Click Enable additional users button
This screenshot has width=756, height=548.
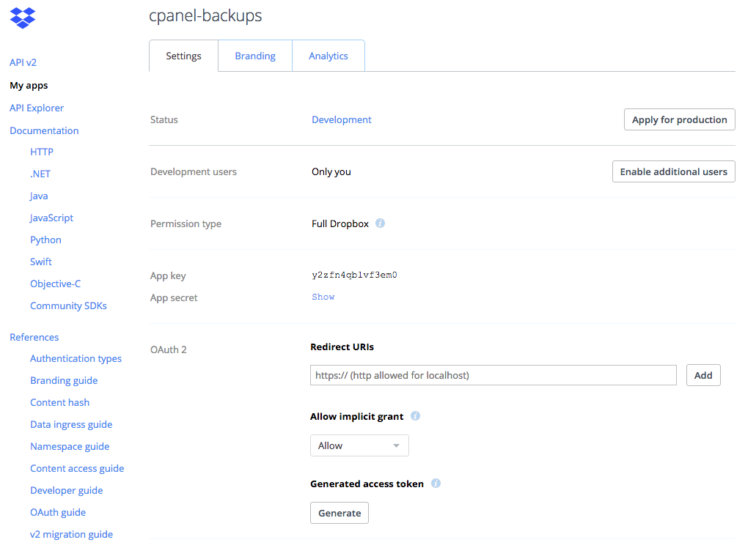point(673,171)
